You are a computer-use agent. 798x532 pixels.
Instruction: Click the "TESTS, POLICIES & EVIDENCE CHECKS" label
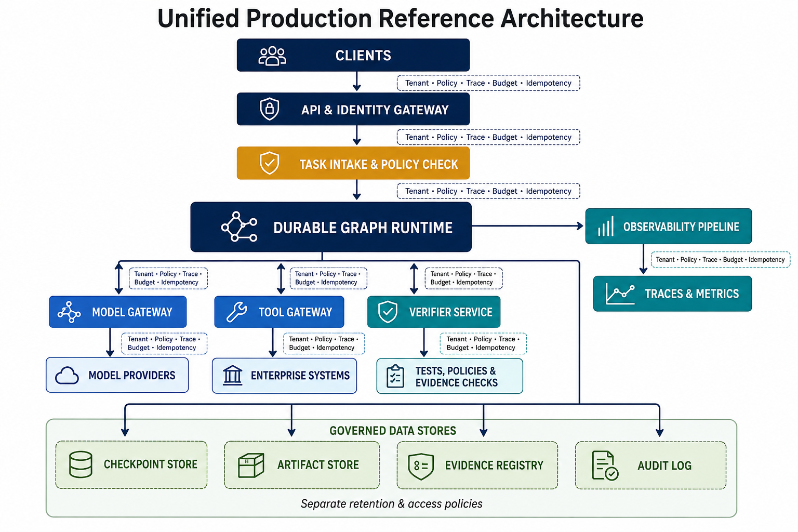click(x=457, y=377)
